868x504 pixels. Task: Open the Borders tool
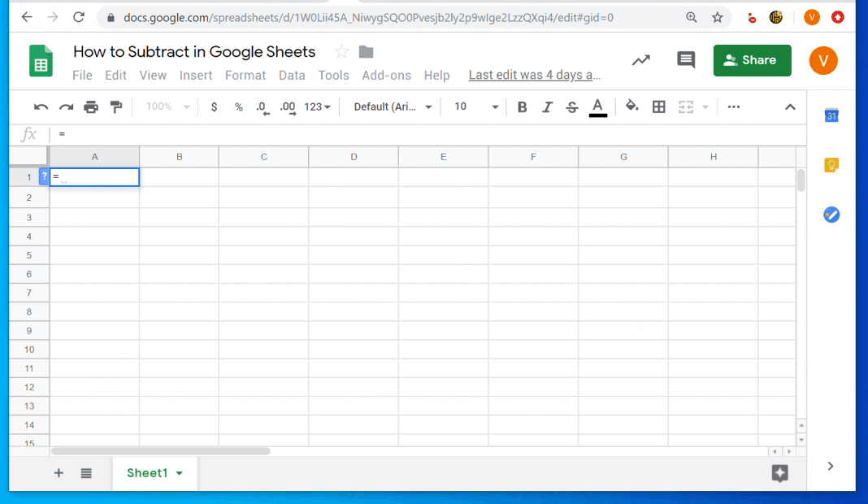pos(658,106)
